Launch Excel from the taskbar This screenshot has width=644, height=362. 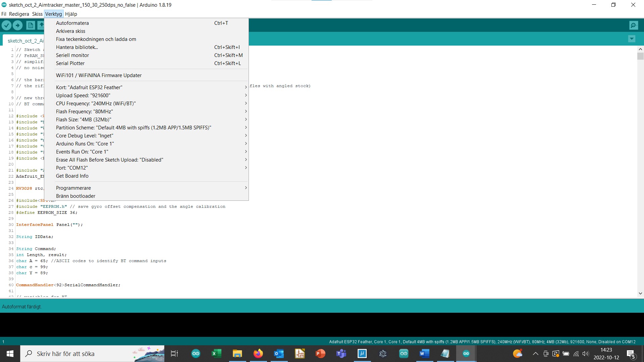216,353
